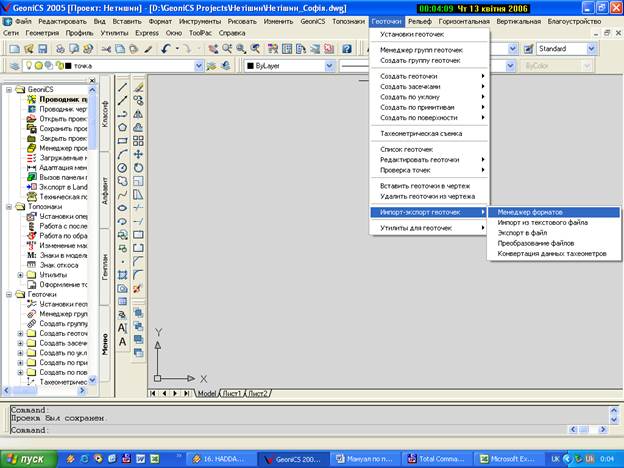Select the Ellipse drawing tool
Viewport: 624px width, 468px height.
(123, 208)
